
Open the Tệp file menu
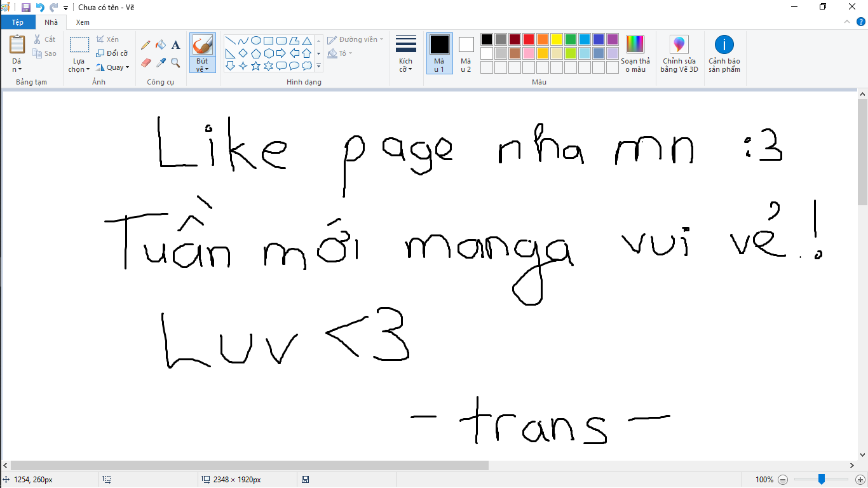click(x=18, y=22)
